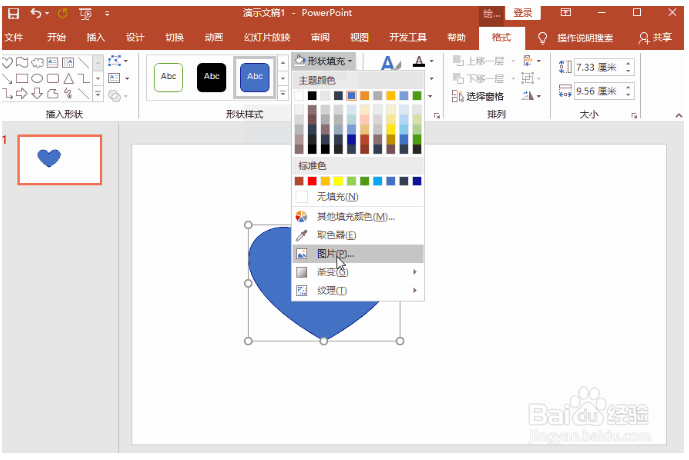Expand the shapes gallery more arrow

(x=98, y=94)
